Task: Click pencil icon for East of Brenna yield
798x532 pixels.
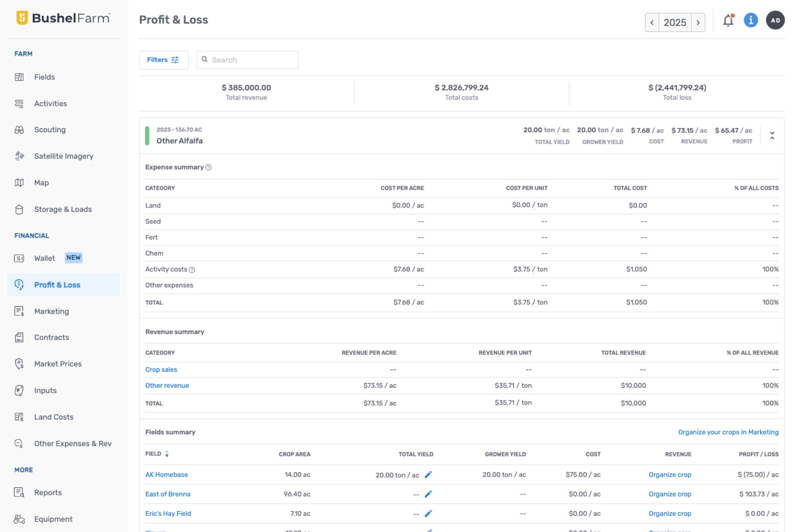Action: (428, 494)
